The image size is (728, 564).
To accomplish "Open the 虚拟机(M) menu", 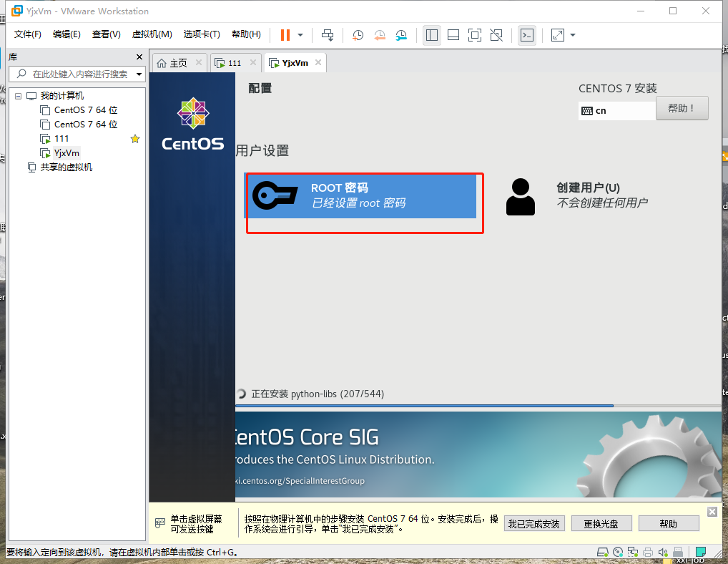I will pos(152,34).
